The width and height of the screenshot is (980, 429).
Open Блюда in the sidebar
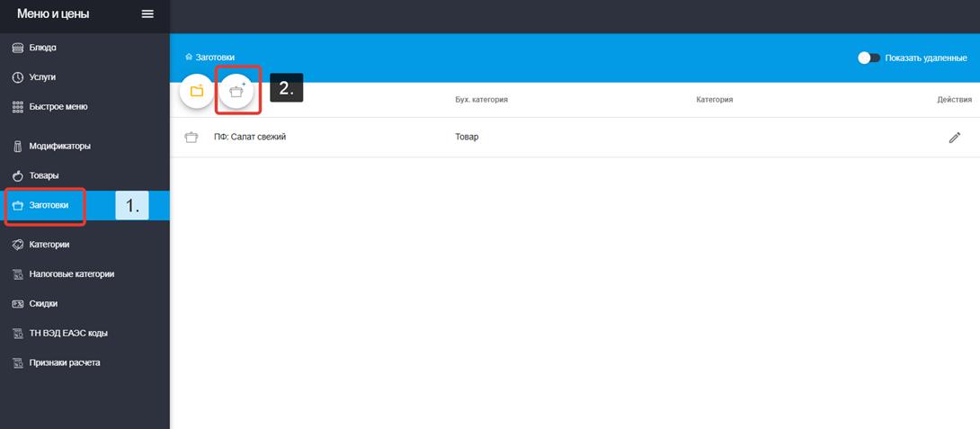pyautogui.click(x=42, y=48)
